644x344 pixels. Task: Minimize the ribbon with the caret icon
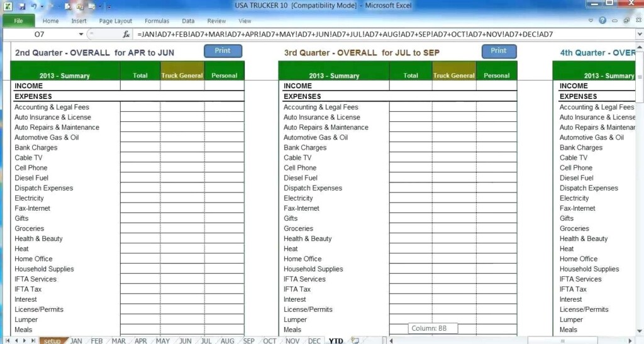[591, 21]
